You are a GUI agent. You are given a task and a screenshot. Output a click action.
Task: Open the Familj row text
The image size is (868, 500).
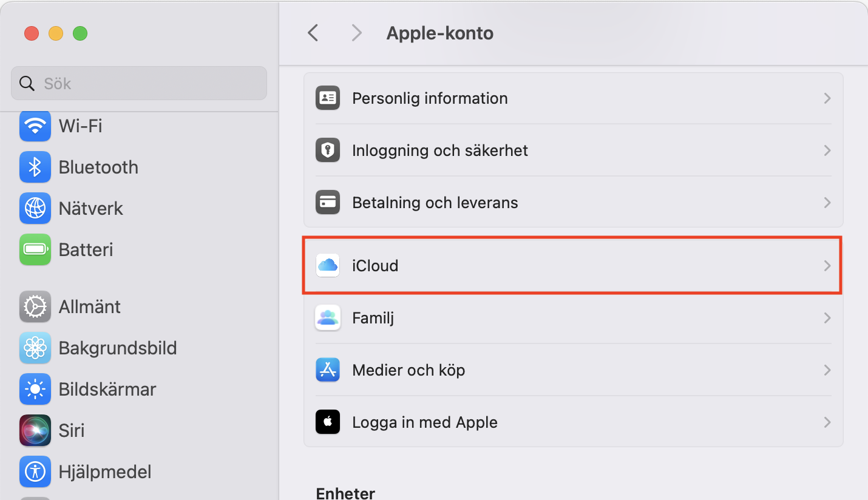[x=373, y=318]
